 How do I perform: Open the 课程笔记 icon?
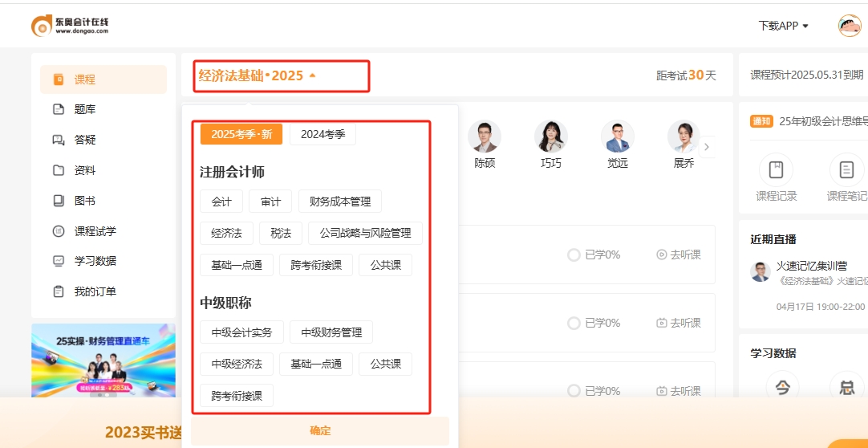(846, 169)
